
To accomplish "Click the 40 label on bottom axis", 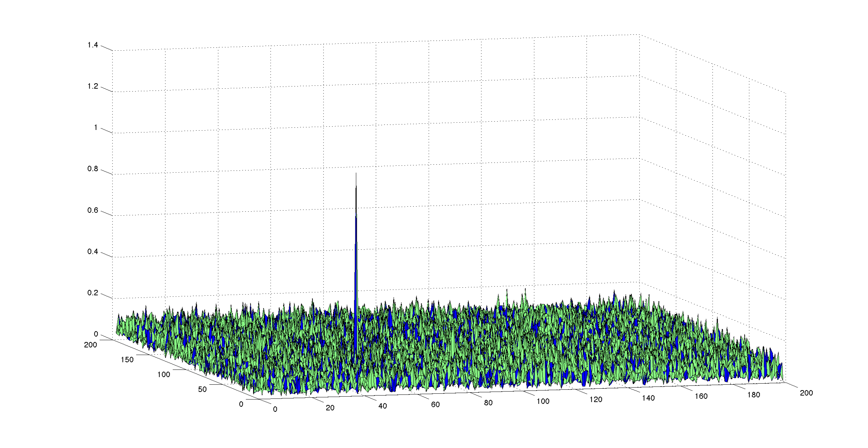I will 383,406.
